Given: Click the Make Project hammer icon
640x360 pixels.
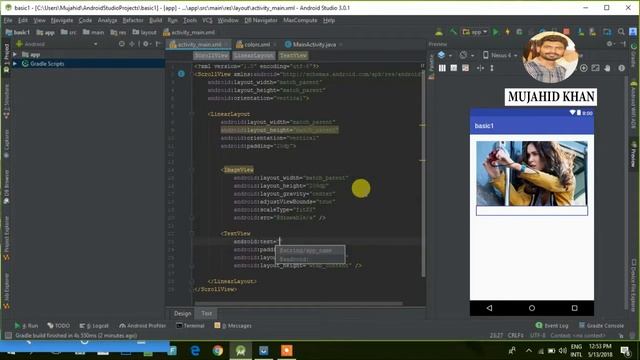Looking at the screenshot, I should tap(453, 32).
